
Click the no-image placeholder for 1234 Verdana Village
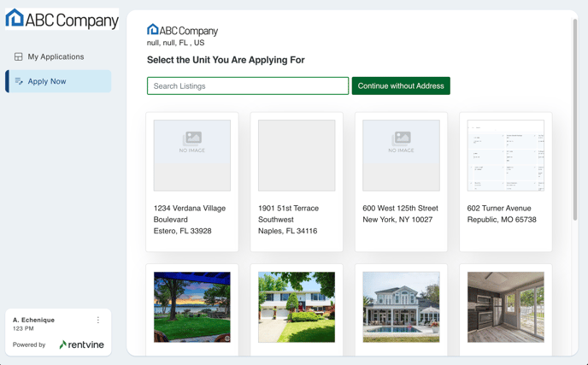coord(192,155)
